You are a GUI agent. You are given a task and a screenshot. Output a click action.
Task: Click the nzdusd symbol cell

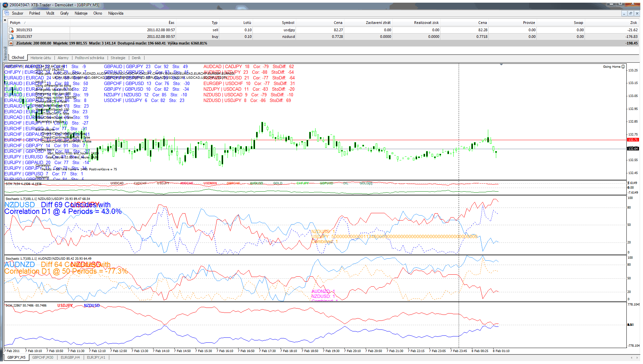(289, 37)
